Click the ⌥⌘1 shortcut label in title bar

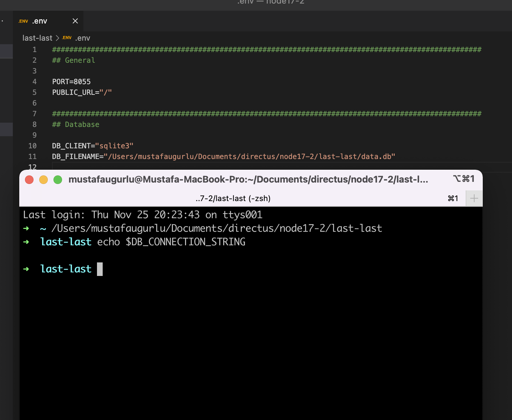[x=464, y=179]
